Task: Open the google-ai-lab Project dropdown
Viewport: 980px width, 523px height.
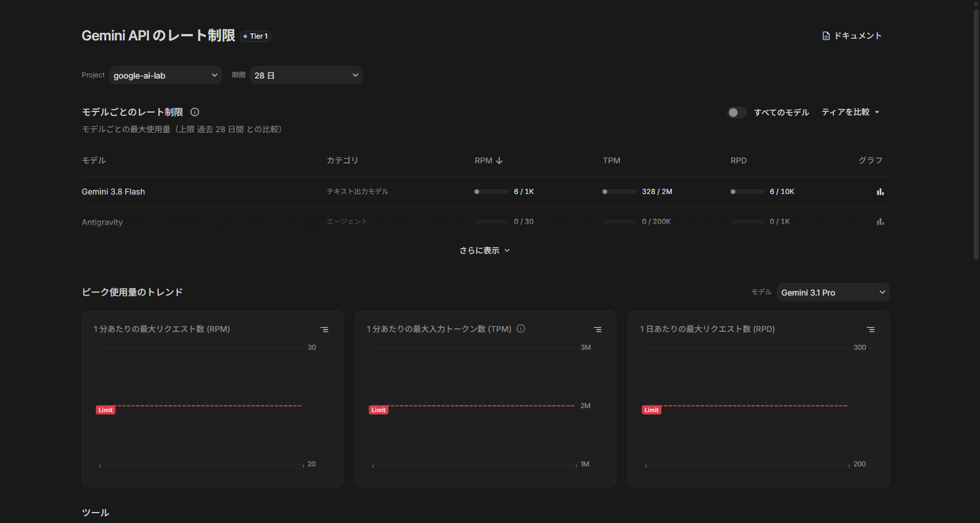Action: [x=166, y=75]
